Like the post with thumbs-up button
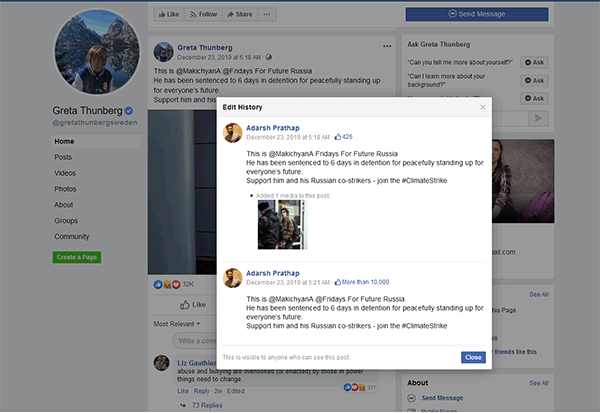This screenshot has height=413, width=600. (193, 305)
